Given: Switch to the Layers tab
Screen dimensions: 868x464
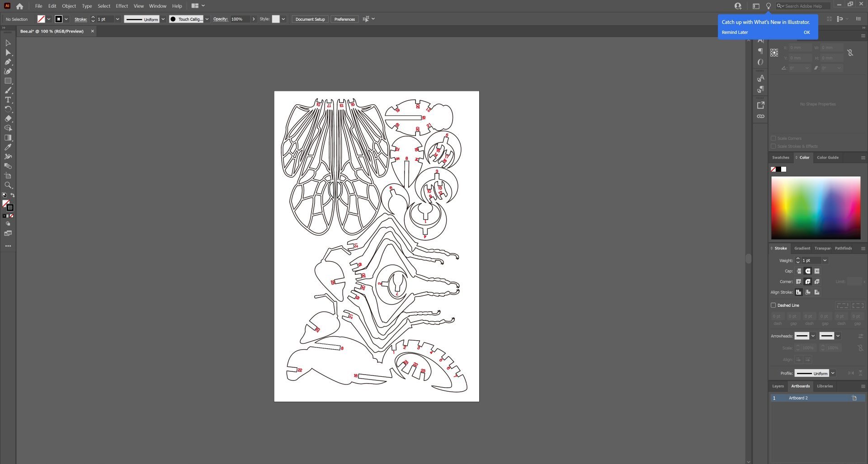Looking at the screenshot, I should pos(778,386).
